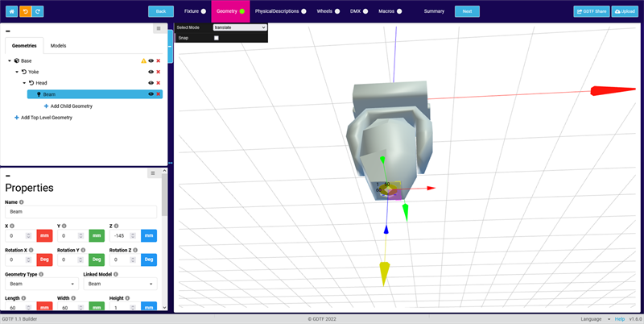Click the blue Redo icon

[x=39, y=11]
